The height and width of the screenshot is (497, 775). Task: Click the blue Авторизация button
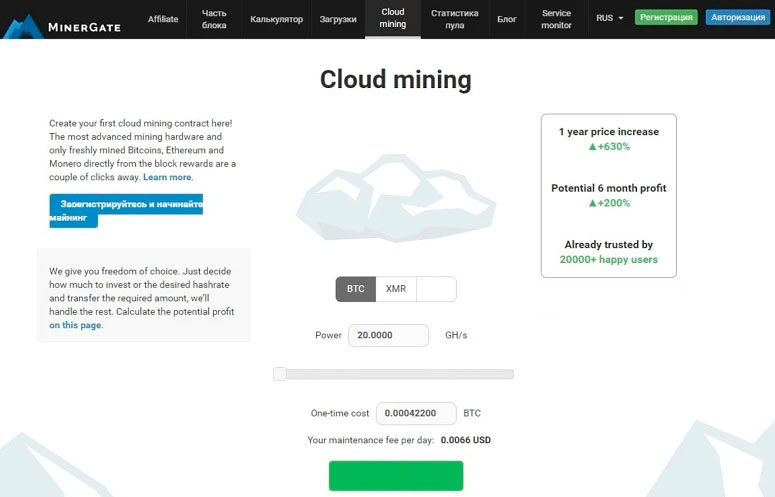tap(738, 17)
